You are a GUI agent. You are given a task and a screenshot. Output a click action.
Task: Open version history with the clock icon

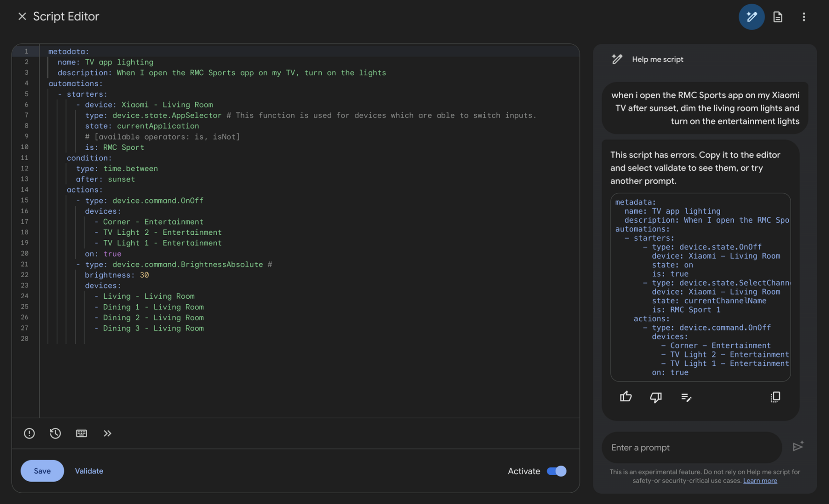click(x=55, y=433)
